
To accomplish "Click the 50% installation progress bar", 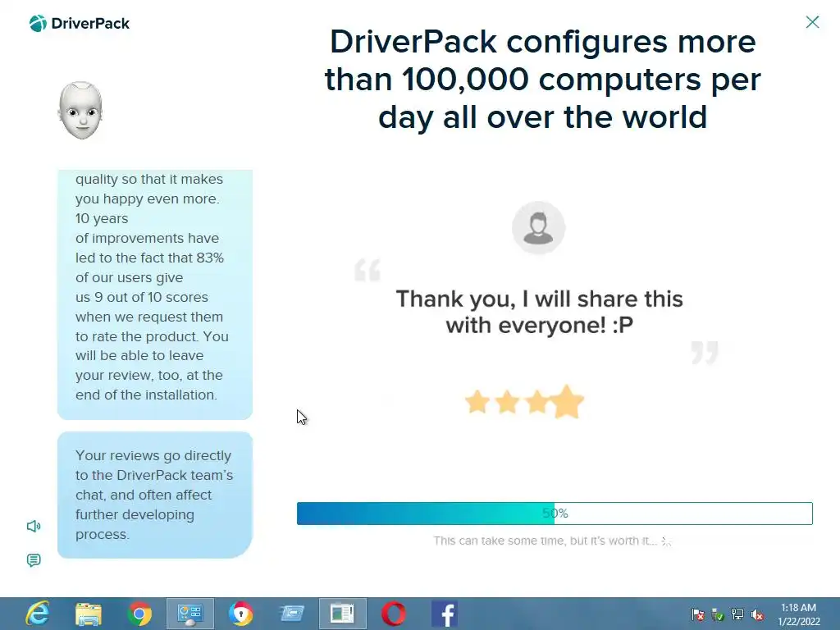I will click(x=555, y=514).
